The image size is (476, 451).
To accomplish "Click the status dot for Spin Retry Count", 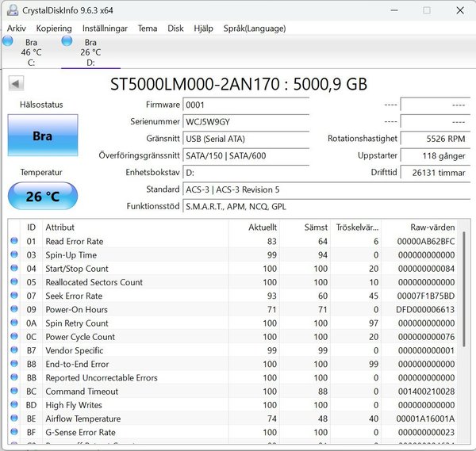I will (14, 323).
